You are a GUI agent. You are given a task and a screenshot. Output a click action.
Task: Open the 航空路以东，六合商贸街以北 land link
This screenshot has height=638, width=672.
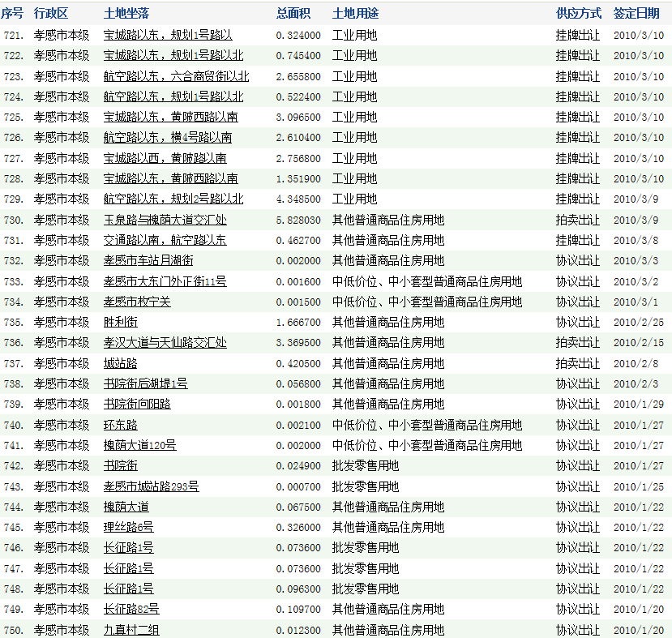pyautogui.click(x=176, y=76)
